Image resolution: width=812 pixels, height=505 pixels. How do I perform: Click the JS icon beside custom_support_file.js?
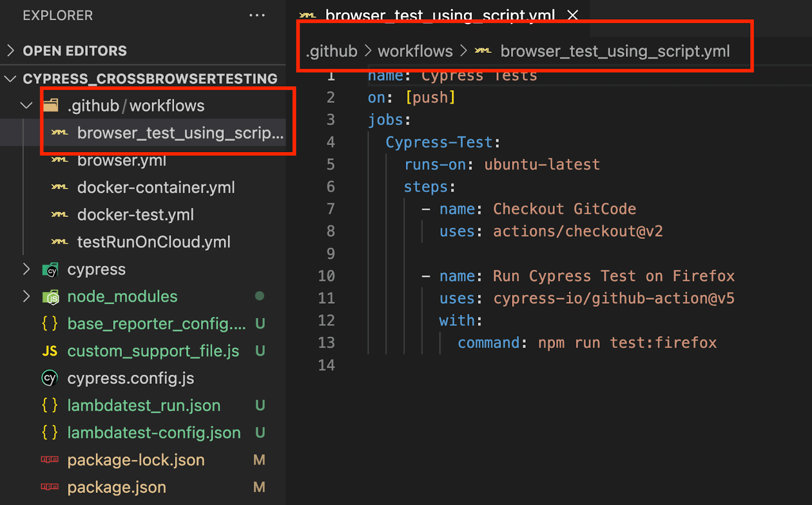tap(50, 351)
